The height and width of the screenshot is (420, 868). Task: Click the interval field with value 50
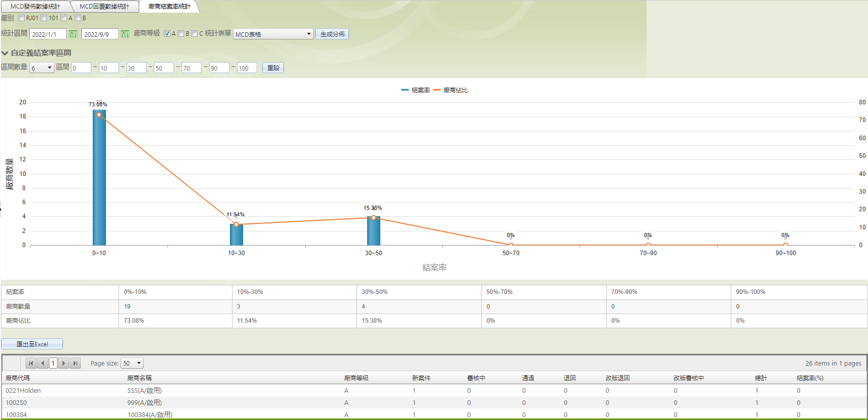tap(164, 68)
